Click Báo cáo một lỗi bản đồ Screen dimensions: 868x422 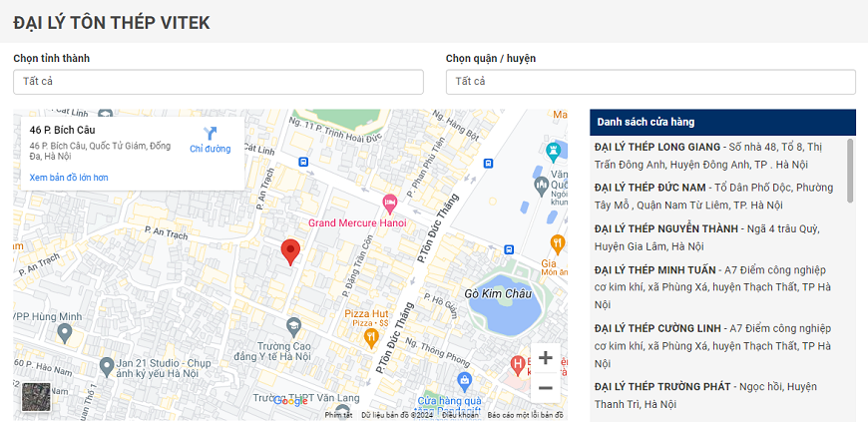(526, 415)
